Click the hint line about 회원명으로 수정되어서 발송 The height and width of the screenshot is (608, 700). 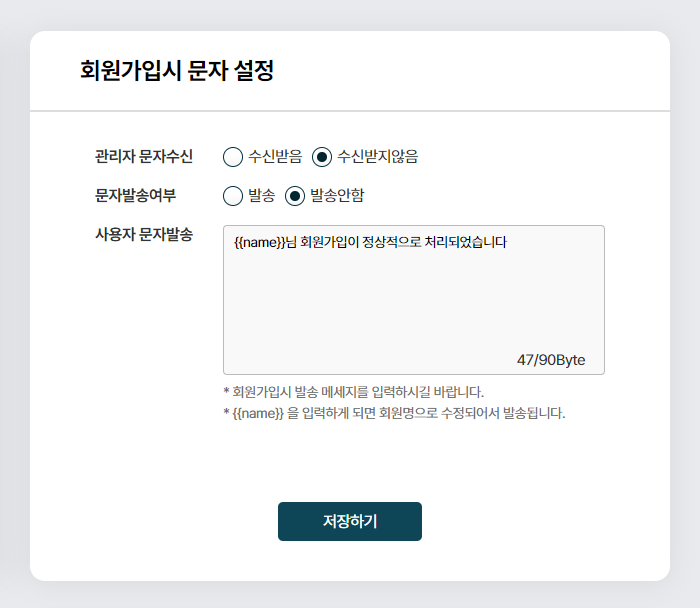point(394,413)
